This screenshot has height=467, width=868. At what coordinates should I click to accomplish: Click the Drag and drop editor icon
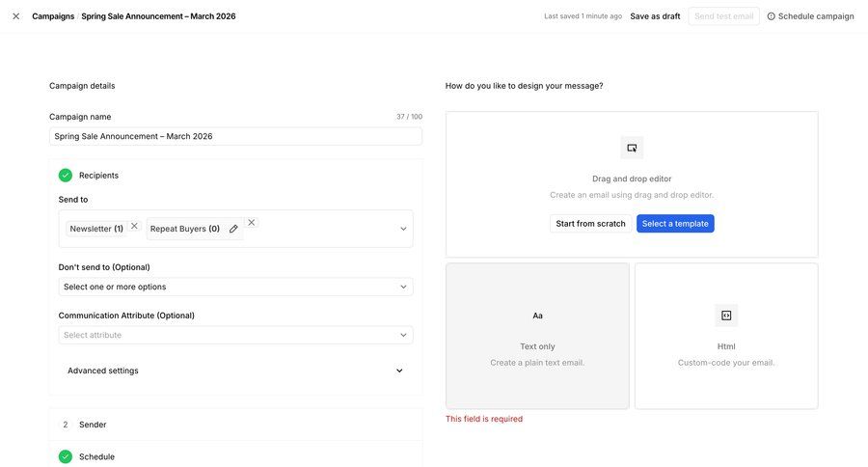(632, 148)
